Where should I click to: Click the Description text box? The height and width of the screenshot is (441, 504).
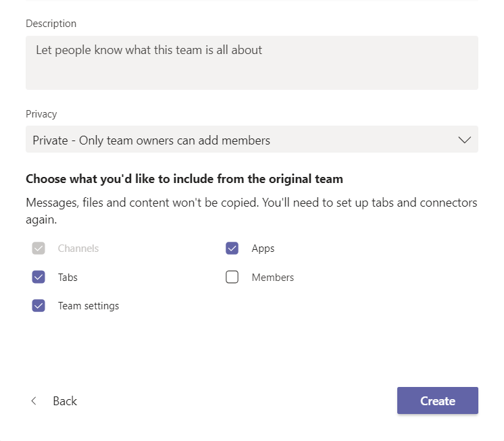(x=252, y=63)
